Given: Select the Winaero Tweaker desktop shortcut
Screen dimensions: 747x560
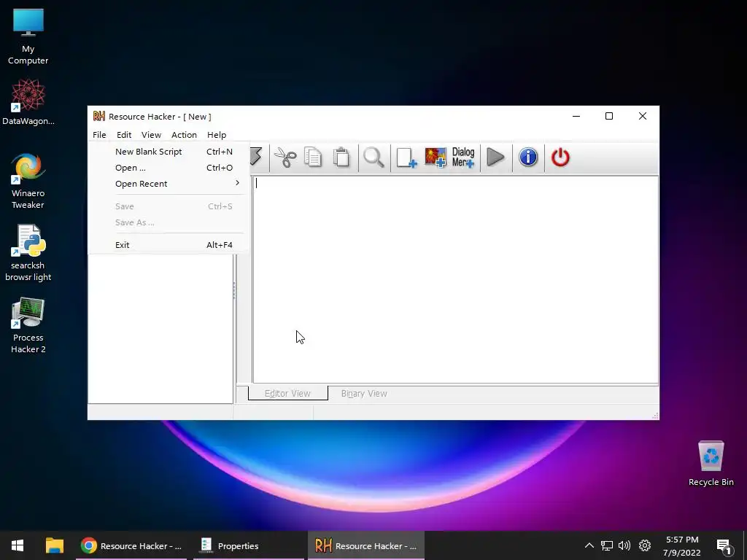Looking at the screenshot, I should 28,182.
